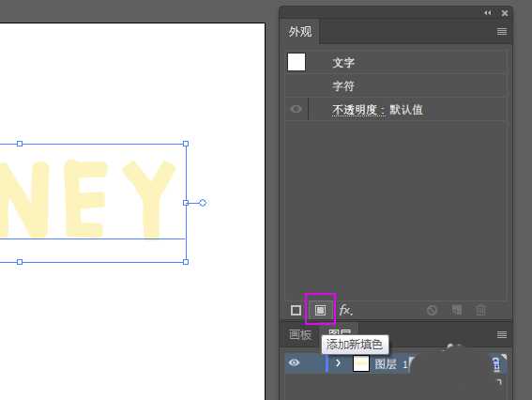Image resolution: width=532 pixels, height=400 pixels.
Task: Click the Add New Fill icon
Action: coord(320,310)
